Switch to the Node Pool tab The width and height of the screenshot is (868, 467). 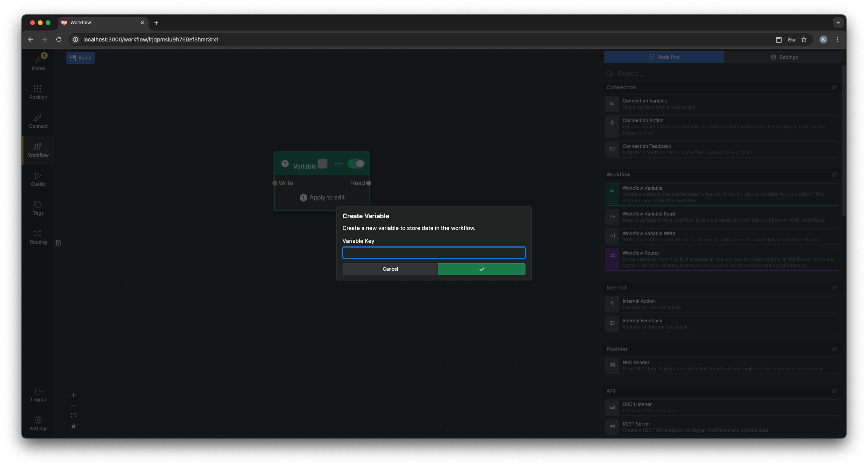pos(664,57)
